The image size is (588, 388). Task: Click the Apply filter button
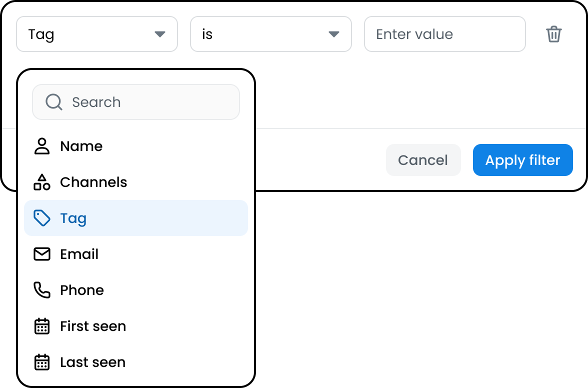[x=523, y=160]
